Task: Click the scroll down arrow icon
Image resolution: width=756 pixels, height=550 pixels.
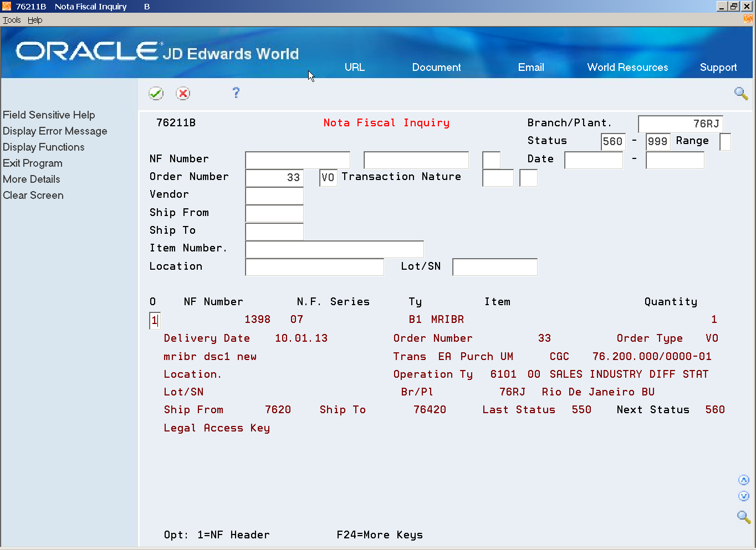Action: coord(744,496)
